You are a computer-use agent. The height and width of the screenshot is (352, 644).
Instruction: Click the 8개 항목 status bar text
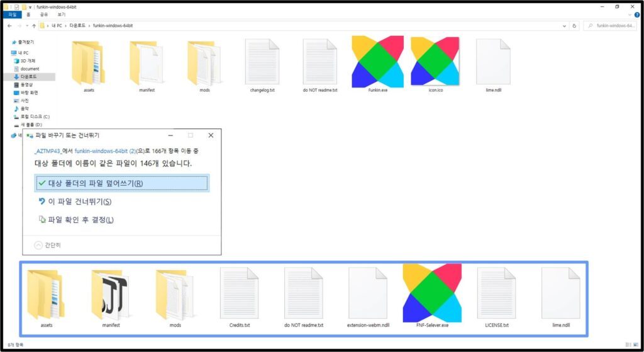(x=16, y=344)
